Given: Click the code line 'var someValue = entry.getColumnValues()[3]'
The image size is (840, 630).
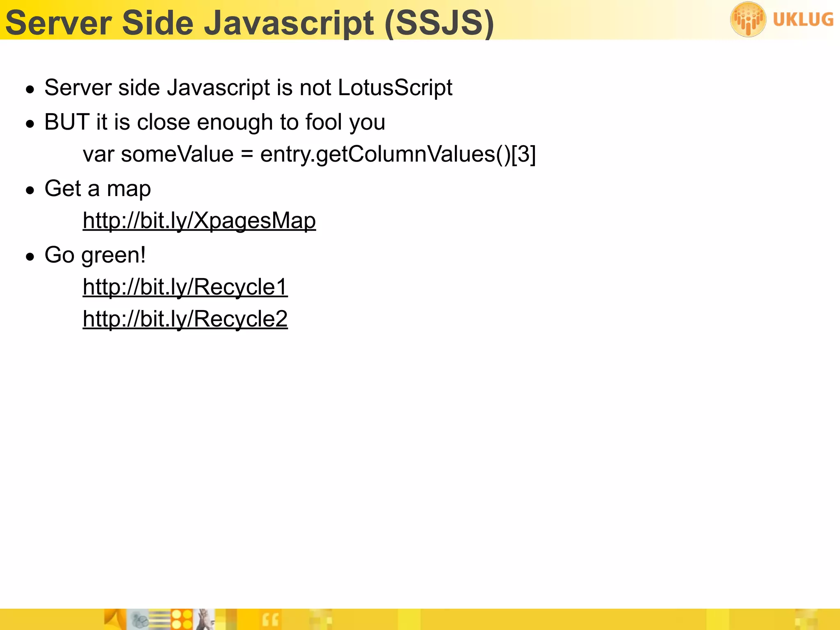Looking at the screenshot, I should [x=309, y=154].
